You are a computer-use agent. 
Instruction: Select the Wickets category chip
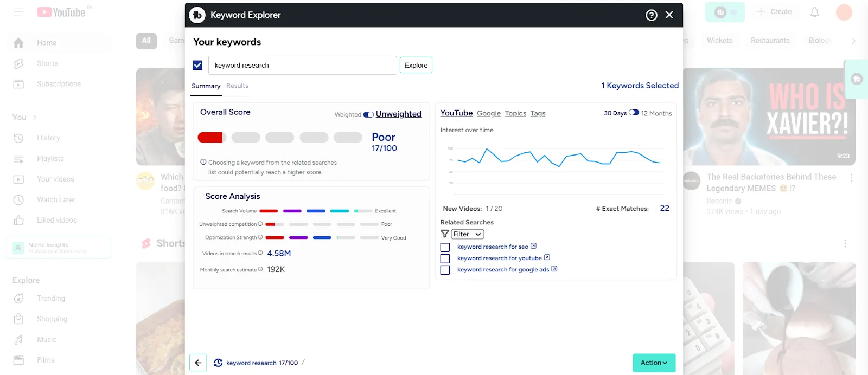pyautogui.click(x=719, y=41)
